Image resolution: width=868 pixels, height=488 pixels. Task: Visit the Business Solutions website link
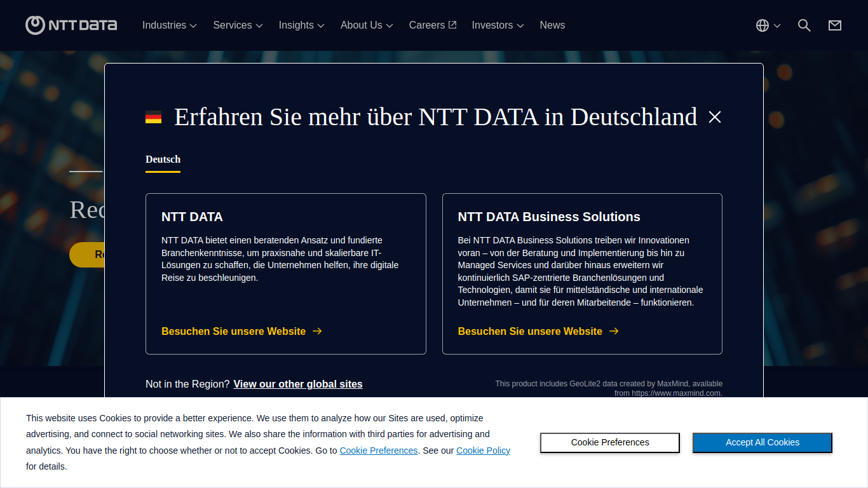pyautogui.click(x=538, y=331)
